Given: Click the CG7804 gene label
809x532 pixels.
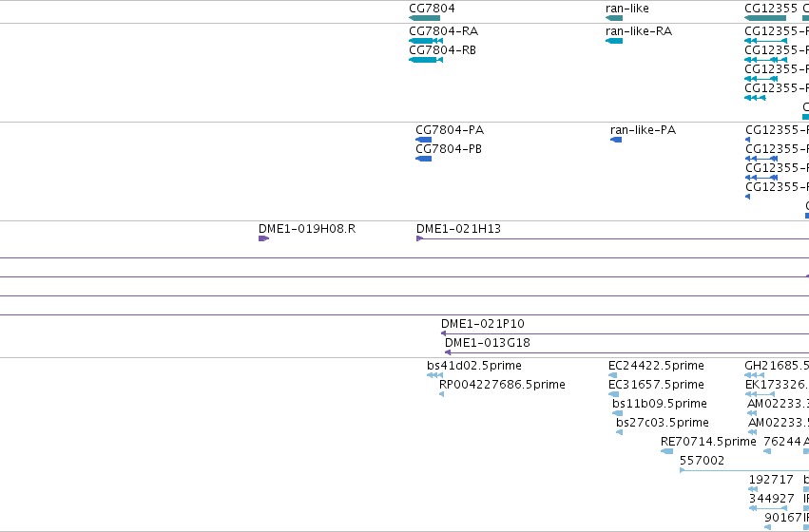Looking at the screenshot, I should coord(432,9).
